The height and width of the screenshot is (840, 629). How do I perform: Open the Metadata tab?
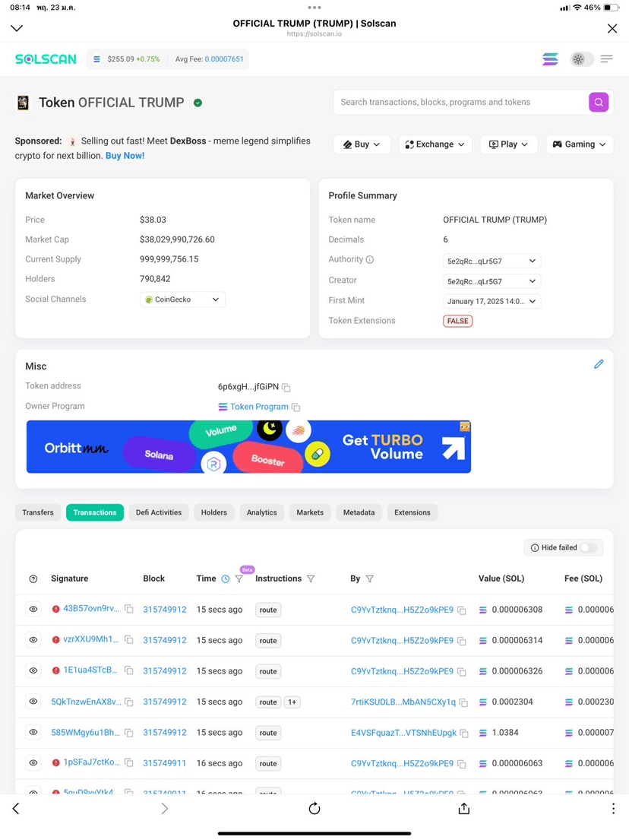(359, 512)
